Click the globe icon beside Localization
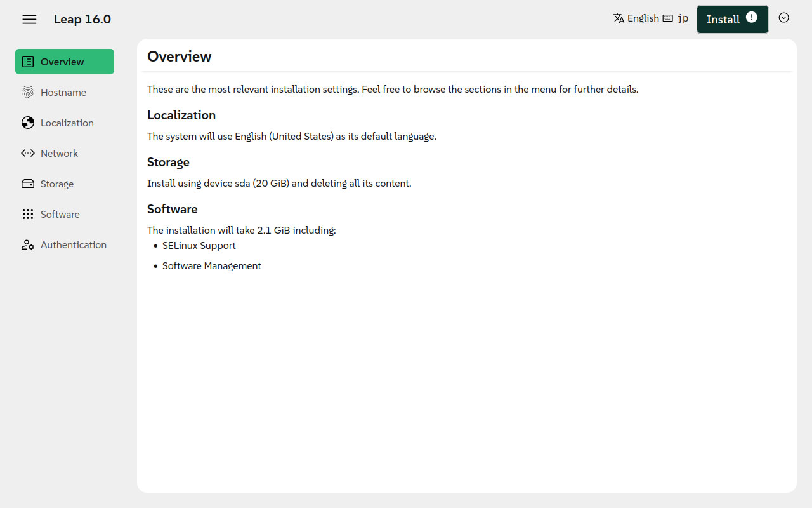The height and width of the screenshot is (508, 812). (28, 123)
